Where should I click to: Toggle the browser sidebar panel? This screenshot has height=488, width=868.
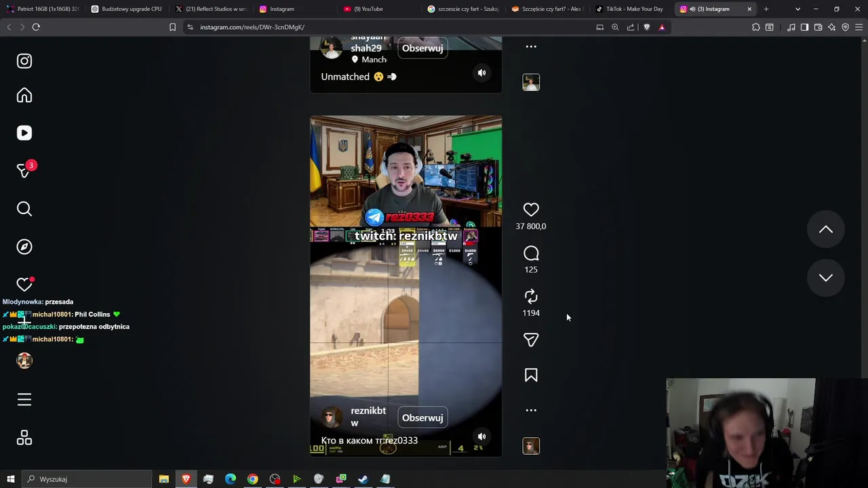pos(804,27)
